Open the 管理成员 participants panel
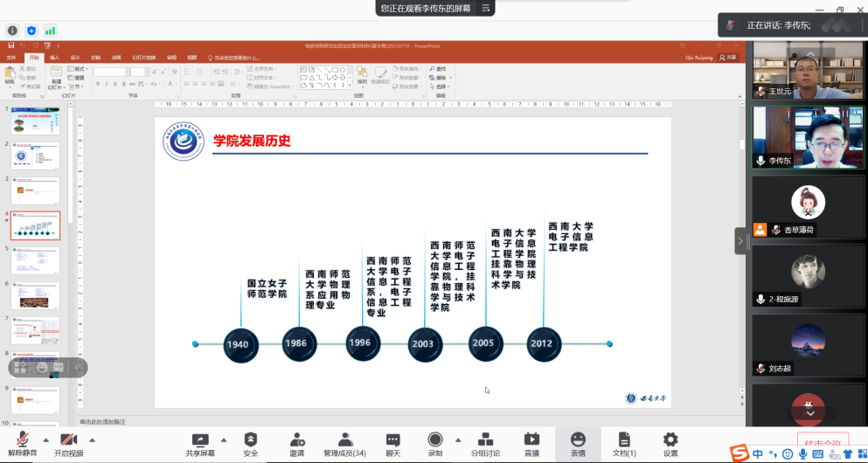The image size is (868, 463). (x=344, y=444)
